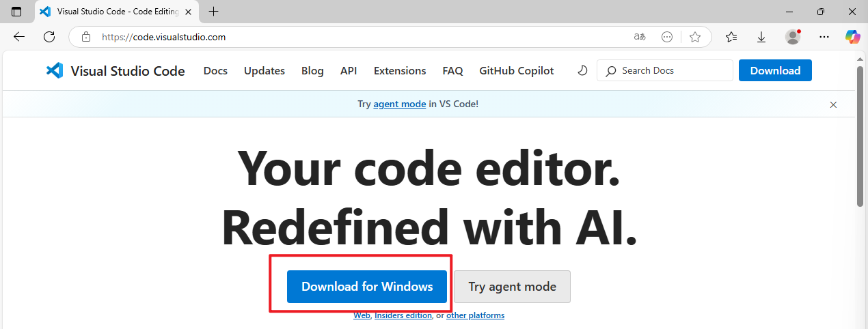
Task: Click the Visual Studio Code tab title
Action: (117, 12)
